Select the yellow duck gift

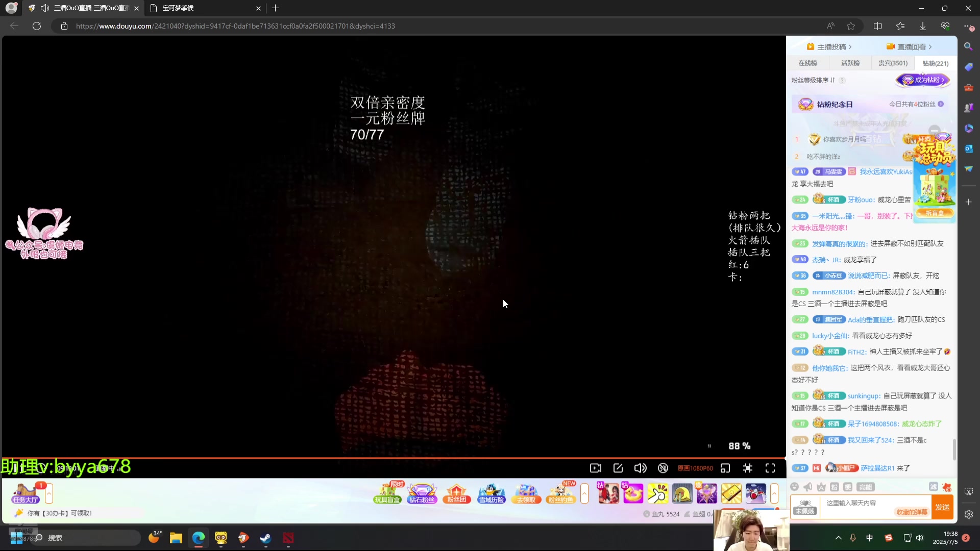[x=633, y=493]
